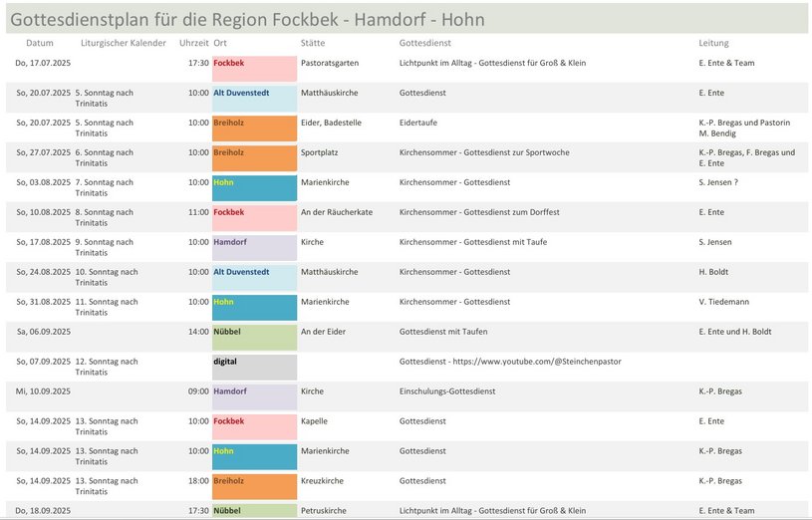
Task: Select leader name V. Tiedemann
Action: [723, 302]
